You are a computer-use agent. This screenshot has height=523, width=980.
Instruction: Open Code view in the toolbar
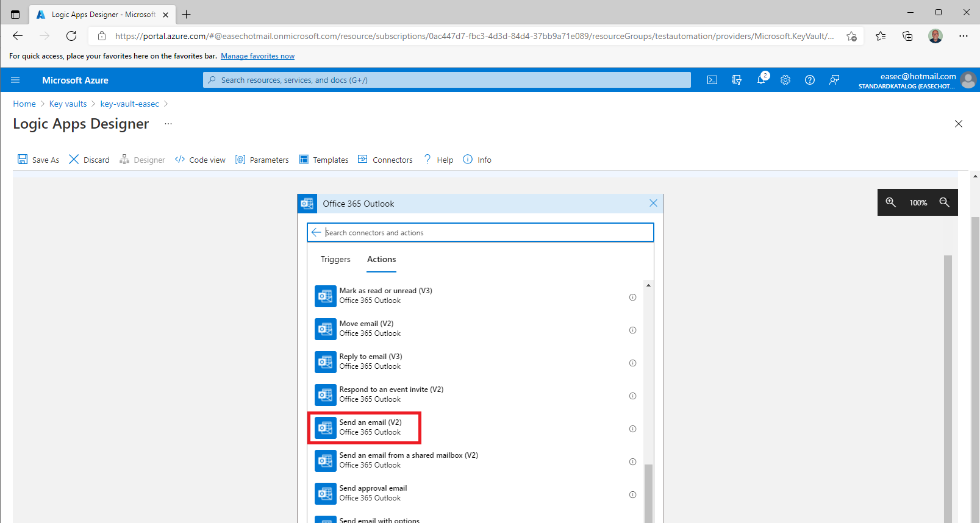[x=200, y=160]
